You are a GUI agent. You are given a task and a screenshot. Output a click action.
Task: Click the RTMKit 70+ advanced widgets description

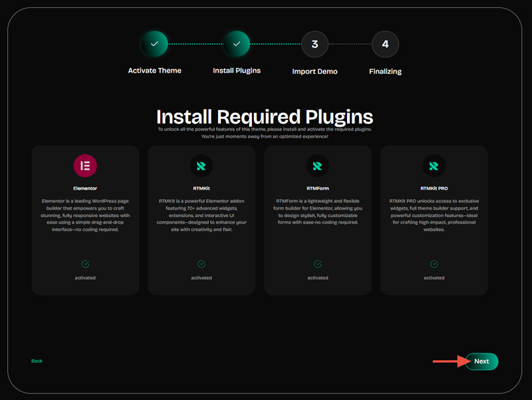click(201, 215)
